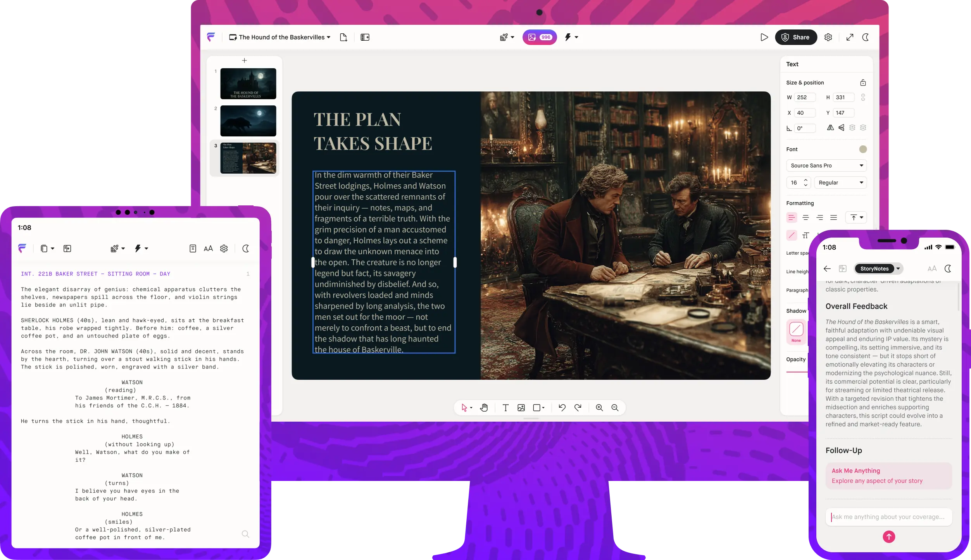Select the Text tool in bottom toolbar

tap(505, 408)
